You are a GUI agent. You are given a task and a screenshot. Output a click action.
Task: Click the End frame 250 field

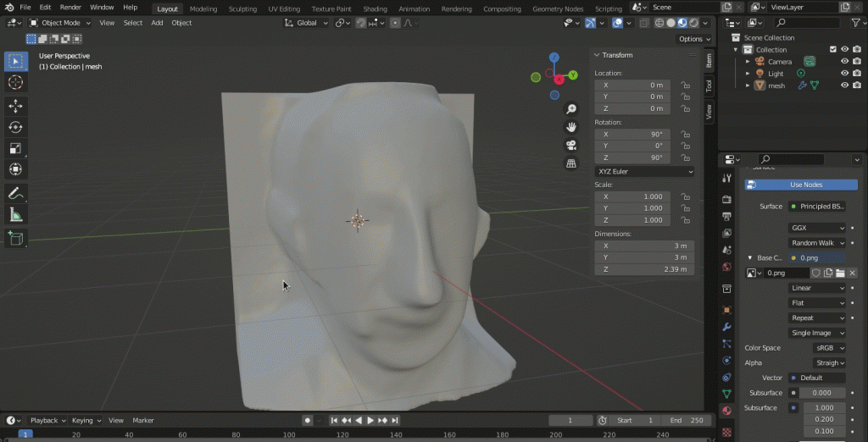pos(687,421)
